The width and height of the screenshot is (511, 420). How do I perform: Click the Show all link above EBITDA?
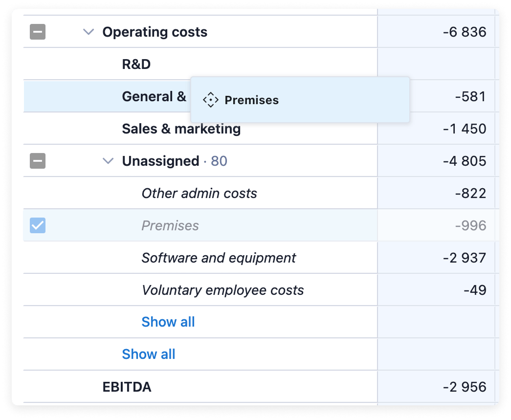(x=149, y=354)
